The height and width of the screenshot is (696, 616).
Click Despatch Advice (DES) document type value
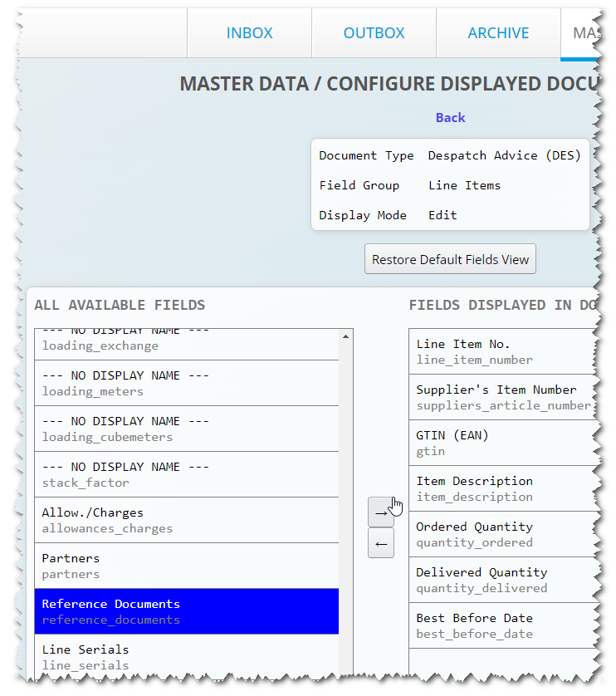tap(504, 156)
